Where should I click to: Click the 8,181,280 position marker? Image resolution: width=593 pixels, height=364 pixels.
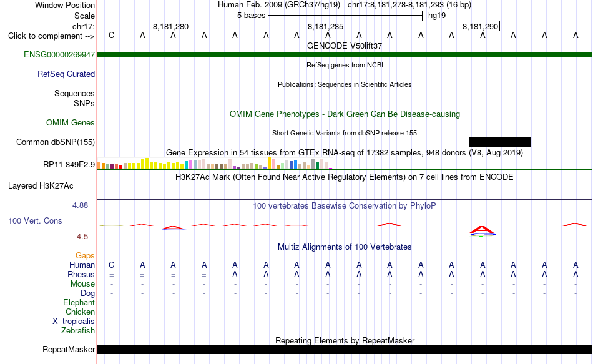pos(171,26)
